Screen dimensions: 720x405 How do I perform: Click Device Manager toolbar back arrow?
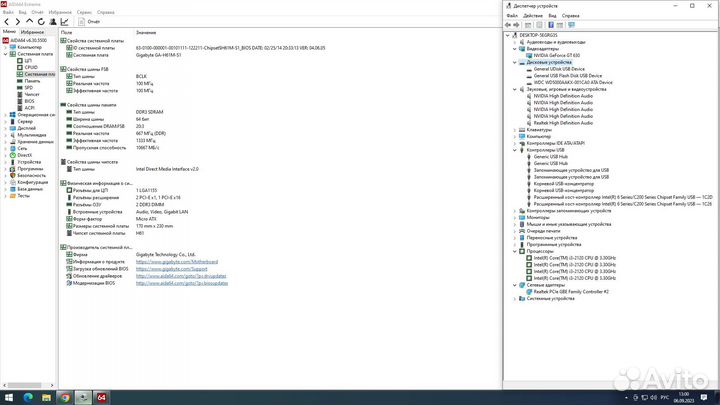point(508,25)
